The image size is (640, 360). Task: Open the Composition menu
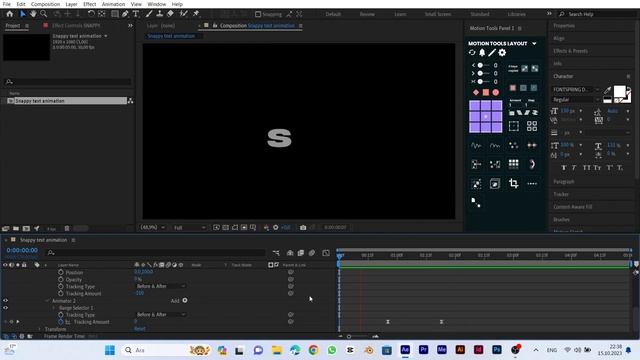[x=45, y=4]
